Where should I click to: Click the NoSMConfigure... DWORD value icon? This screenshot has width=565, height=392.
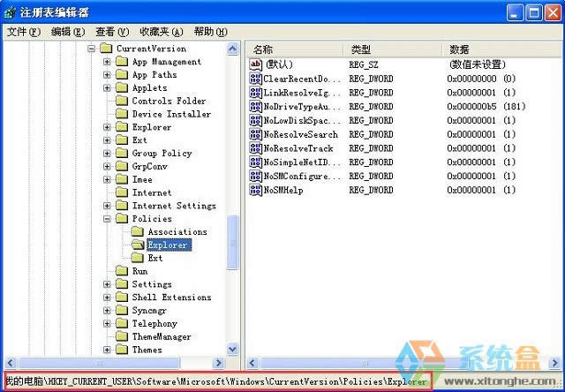(x=255, y=177)
